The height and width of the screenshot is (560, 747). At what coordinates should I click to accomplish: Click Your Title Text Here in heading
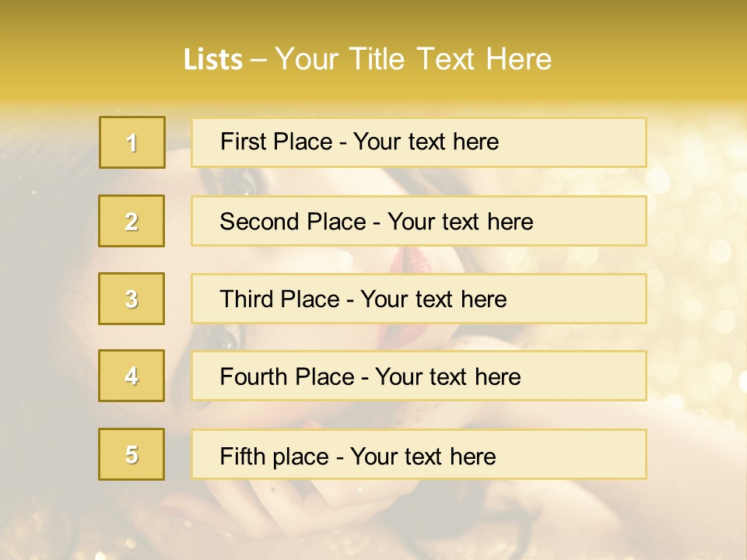pyautogui.click(x=412, y=59)
